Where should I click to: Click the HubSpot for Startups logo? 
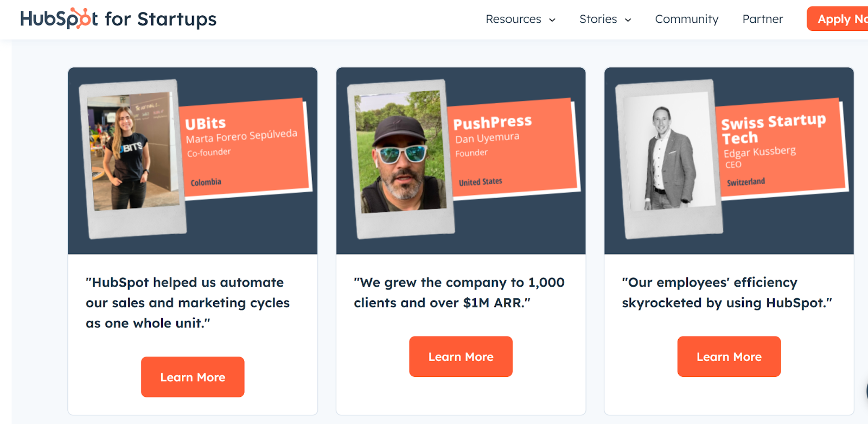click(118, 19)
